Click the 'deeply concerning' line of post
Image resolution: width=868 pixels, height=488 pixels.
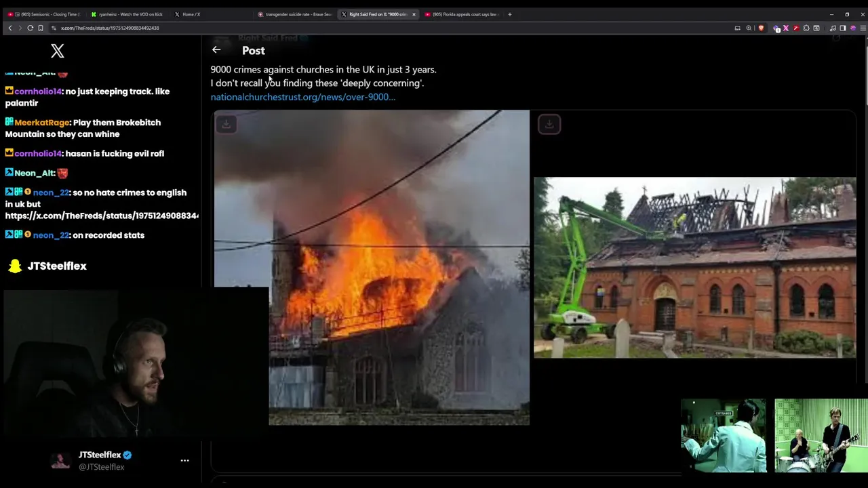pos(317,83)
